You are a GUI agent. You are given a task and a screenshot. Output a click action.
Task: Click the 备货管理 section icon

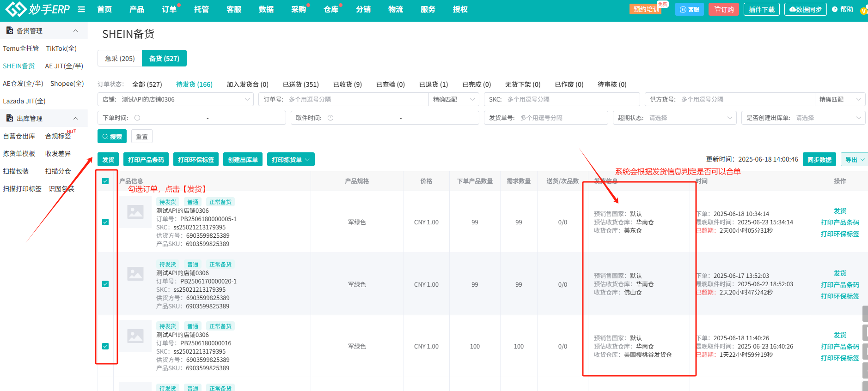coord(9,30)
